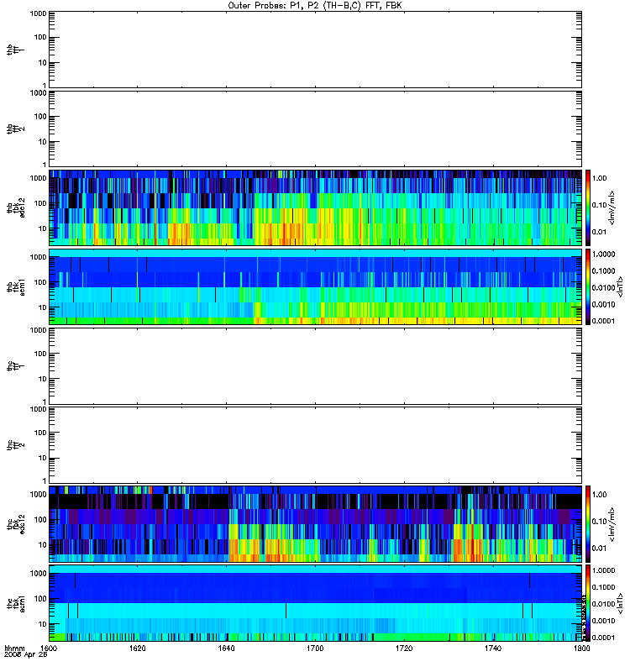This screenshot has width=630, height=672.
Task: Click the 'thc fbk edc12' y-axis title
Action: click(15, 523)
